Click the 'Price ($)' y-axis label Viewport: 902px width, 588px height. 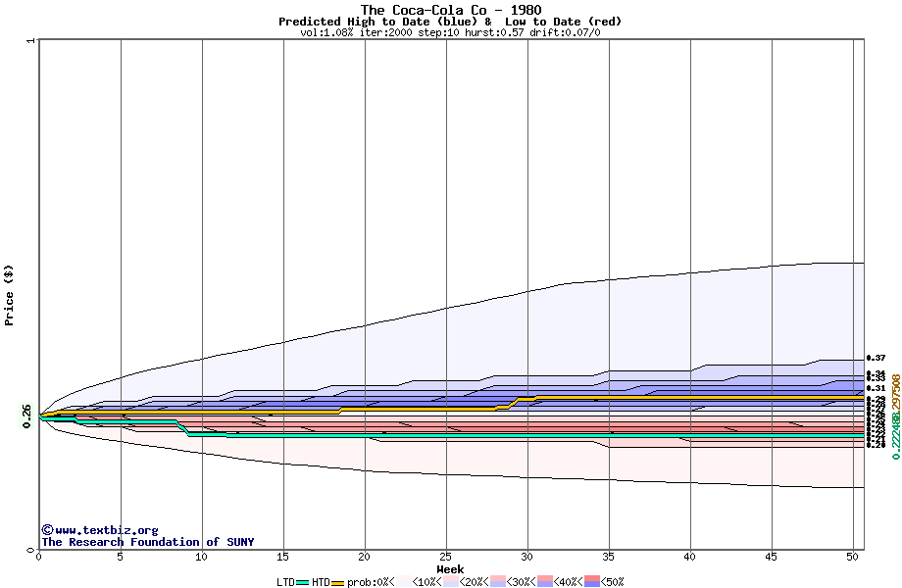9,295
